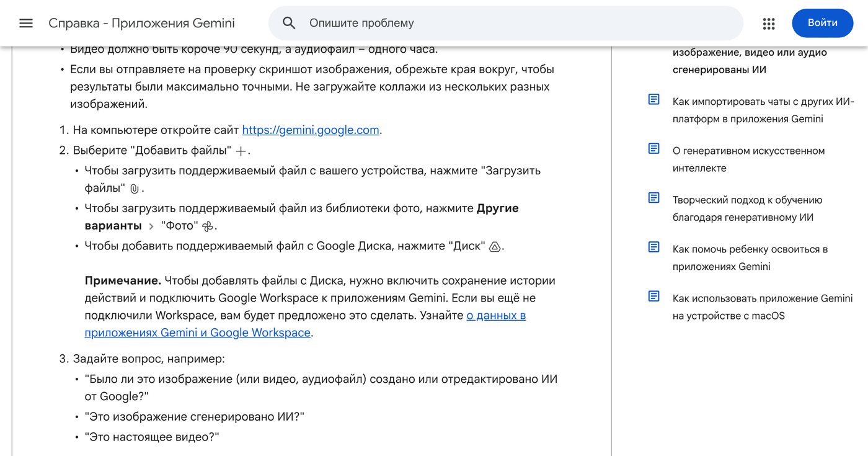
Task: Click the bold word Примечание.
Action: pyautogui.click(x=123, y=280)
